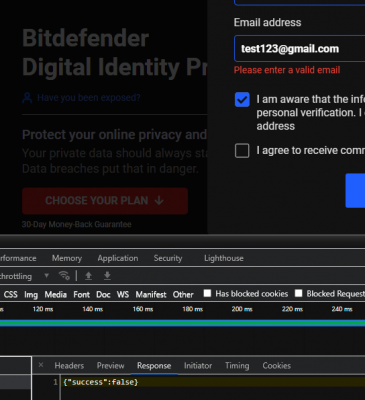
Task: Filter requests by Media type
Action: pyautogui.click(x=56, y=295)
